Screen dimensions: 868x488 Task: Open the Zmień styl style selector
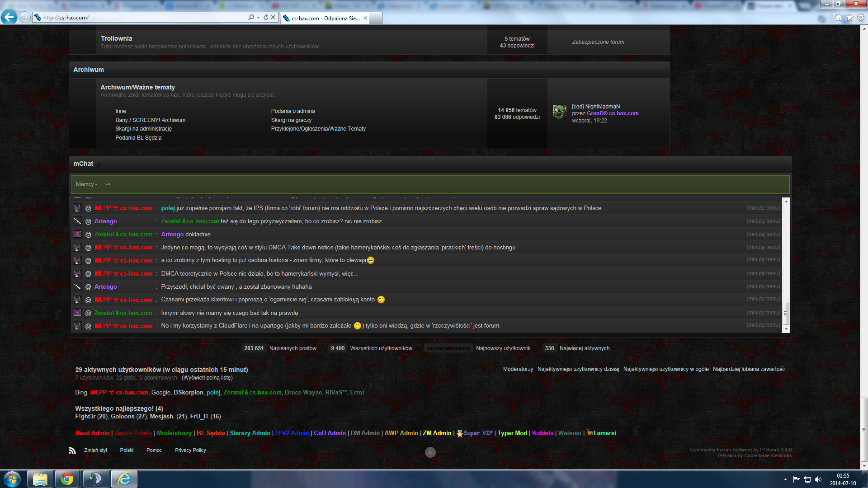(95, 450)
